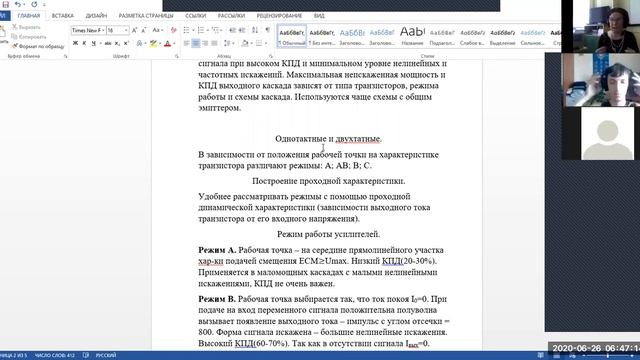The width and height of the screenshot is (640, 360).
Task: Copy selection with Копировать
Action: point(29,37)
